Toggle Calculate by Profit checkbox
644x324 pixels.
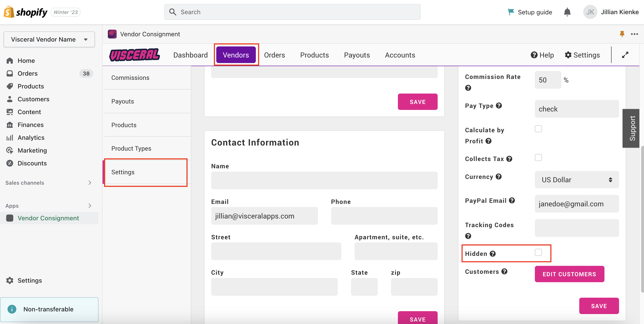coord(538,129)
